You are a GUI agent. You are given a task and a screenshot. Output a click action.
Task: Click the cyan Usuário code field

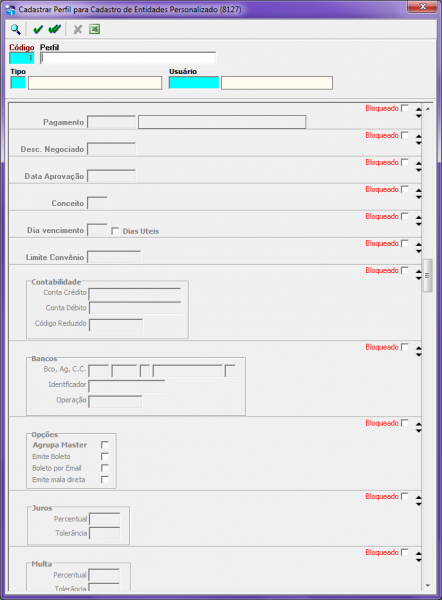194,83
